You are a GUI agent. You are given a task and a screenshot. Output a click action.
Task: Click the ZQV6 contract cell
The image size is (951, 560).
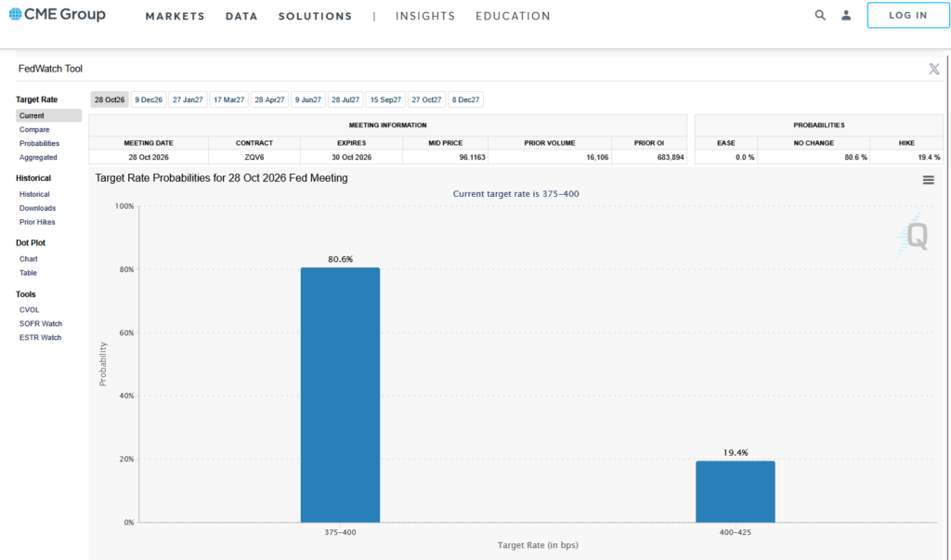pos(254,157)
